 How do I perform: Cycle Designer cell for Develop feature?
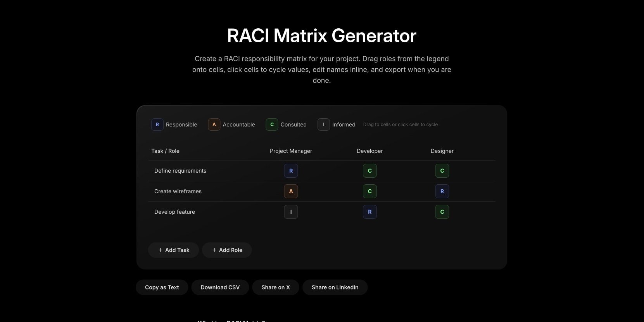(x=442, y=212)
